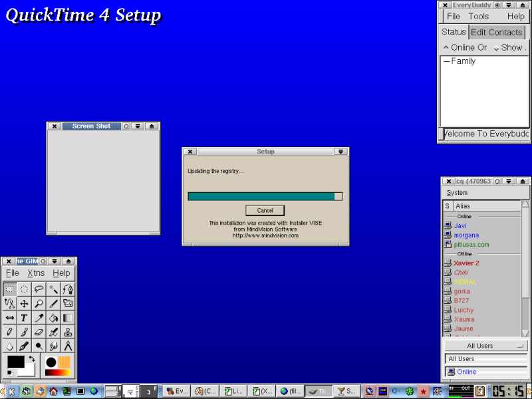Image resolution: width=532 pixels, height=399 pixels.
Task: Select the Ellipse Select tool in GIMP
Action: (x=24, y=289)
